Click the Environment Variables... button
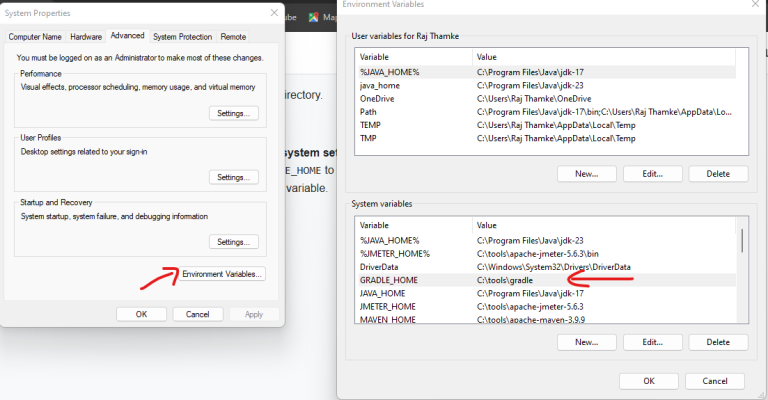Screen dimensions: 768x400 pos(222,274)
